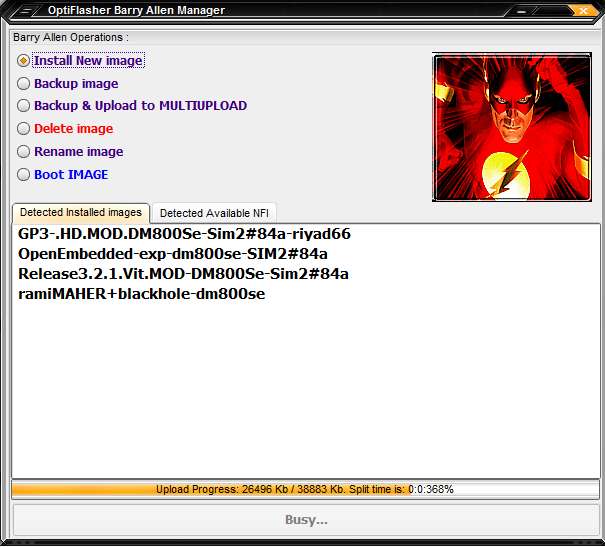
Task: Select GP3-.HD.MOD.DM800Se-Sim2#84a-riyad66 image
Action: point(184,234)
